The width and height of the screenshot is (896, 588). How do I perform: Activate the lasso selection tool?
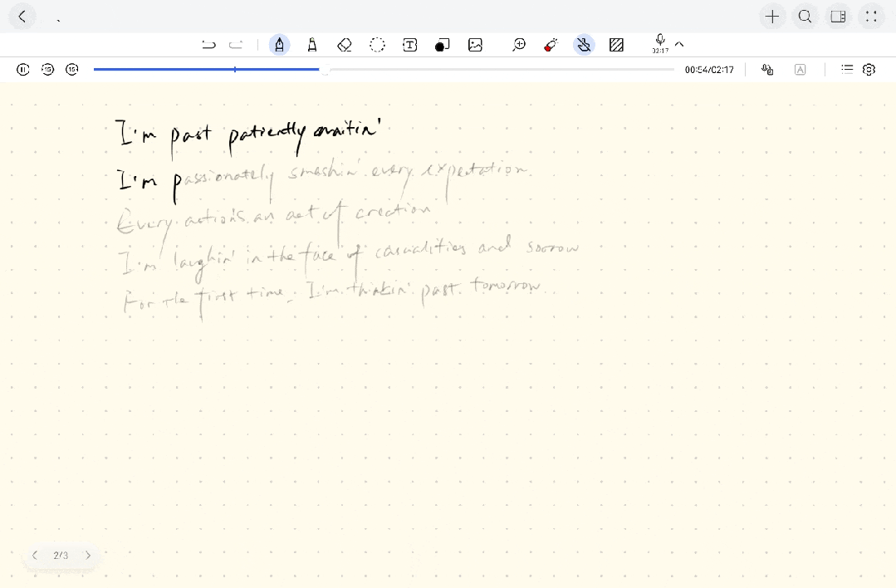377,45
